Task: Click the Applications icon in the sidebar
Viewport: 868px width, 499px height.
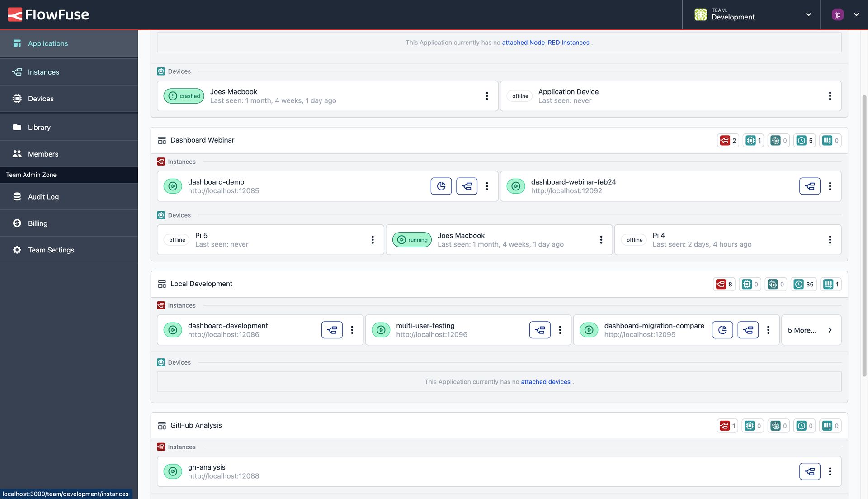Action: [x=17, y=43]
